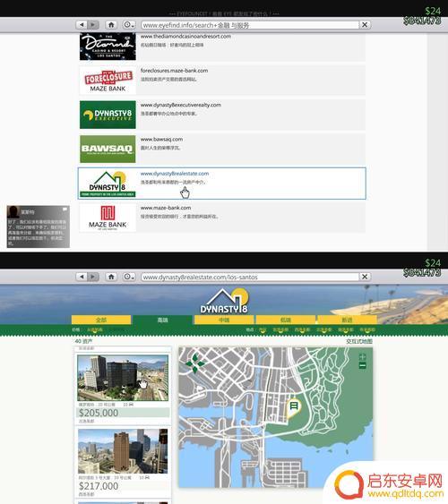Viewport: 448px width, 504px height.
Task: Open history dropdown in the Dynasty 8 browser window
Action: tap(129, 277)
